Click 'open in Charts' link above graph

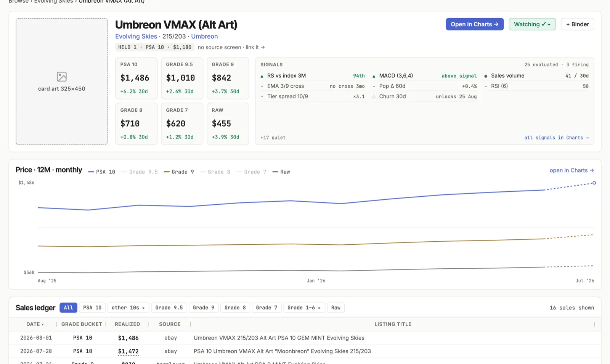(572, 170)
